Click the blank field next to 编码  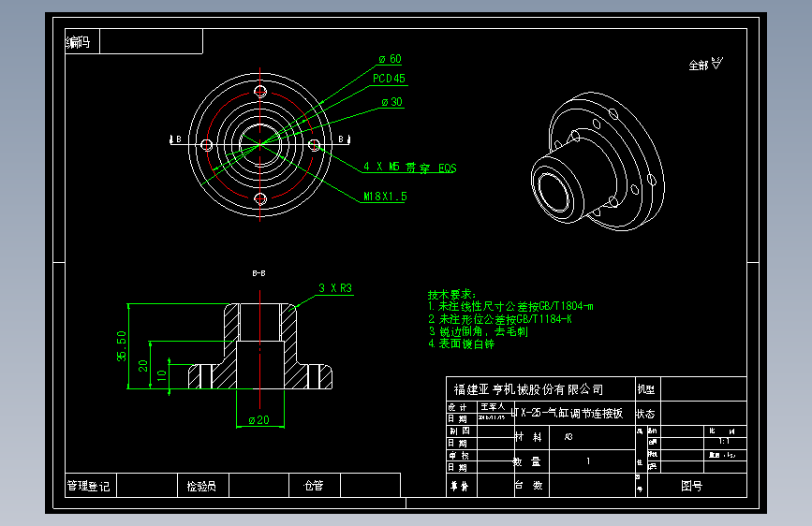[x=151, y=41]
